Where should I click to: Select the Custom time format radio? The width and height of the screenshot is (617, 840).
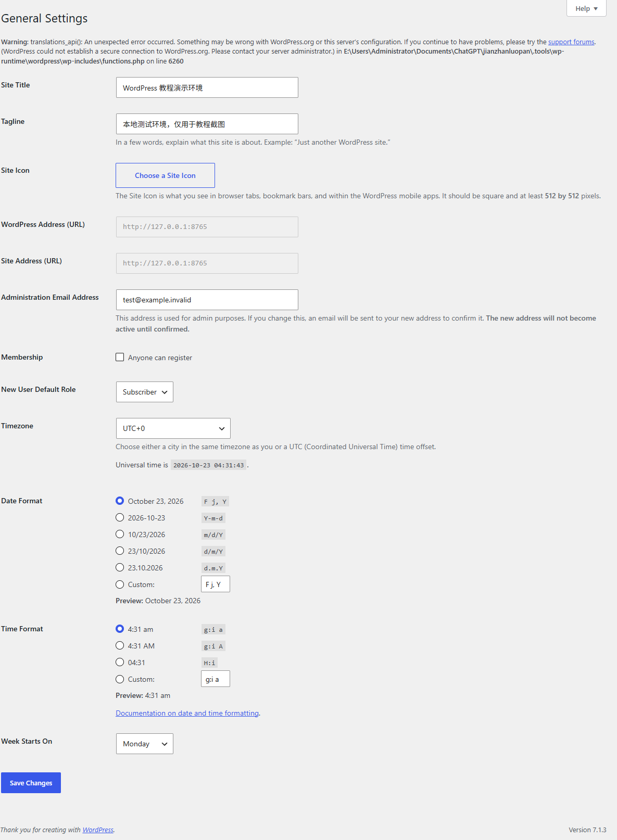(x=120, y=679)
